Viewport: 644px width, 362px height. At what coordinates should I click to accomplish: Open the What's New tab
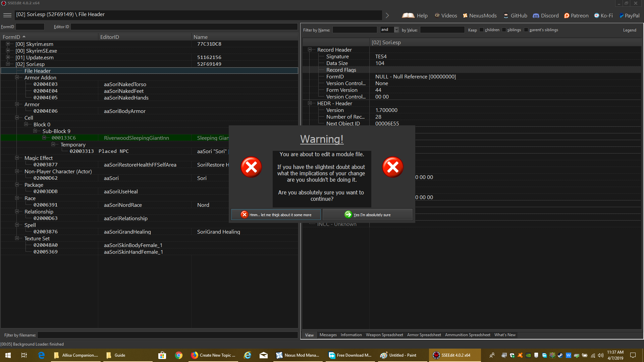[505, 335]
